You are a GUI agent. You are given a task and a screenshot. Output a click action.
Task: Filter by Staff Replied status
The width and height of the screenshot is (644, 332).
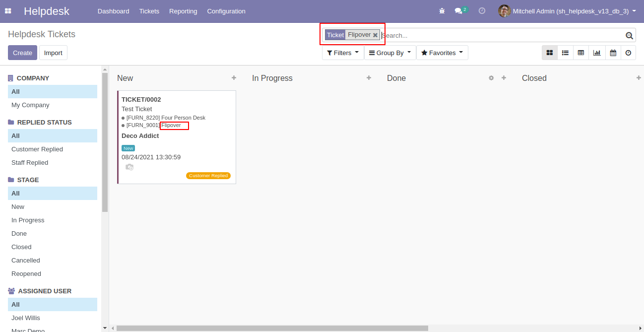pyautogui.click(x=53, y=162)
